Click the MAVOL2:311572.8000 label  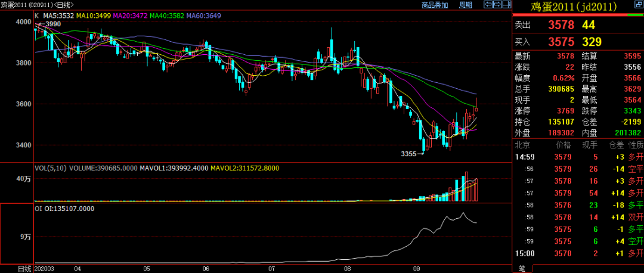245,168
